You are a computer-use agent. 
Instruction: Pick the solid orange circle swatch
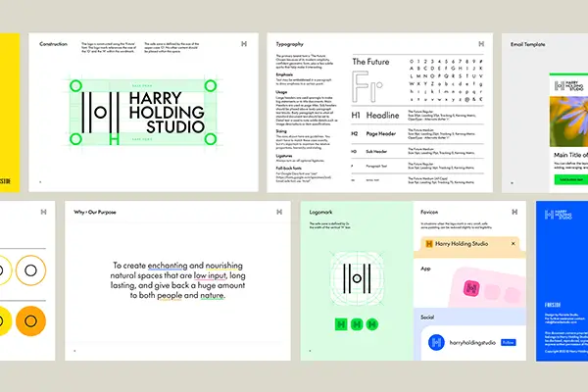pos(30,321)
